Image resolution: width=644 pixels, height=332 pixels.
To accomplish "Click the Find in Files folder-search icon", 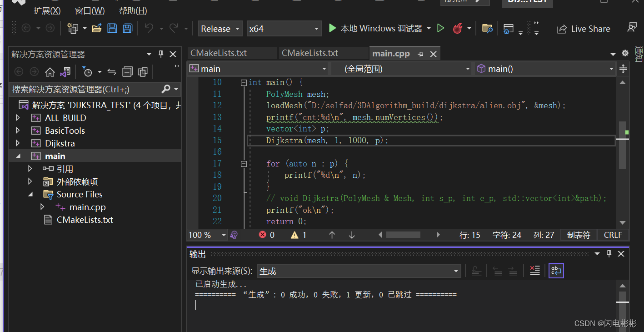I will click(487, 28).
